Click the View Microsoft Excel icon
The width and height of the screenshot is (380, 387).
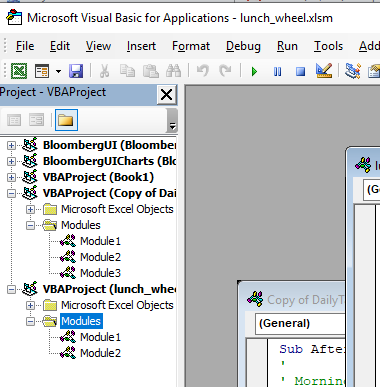19,71
